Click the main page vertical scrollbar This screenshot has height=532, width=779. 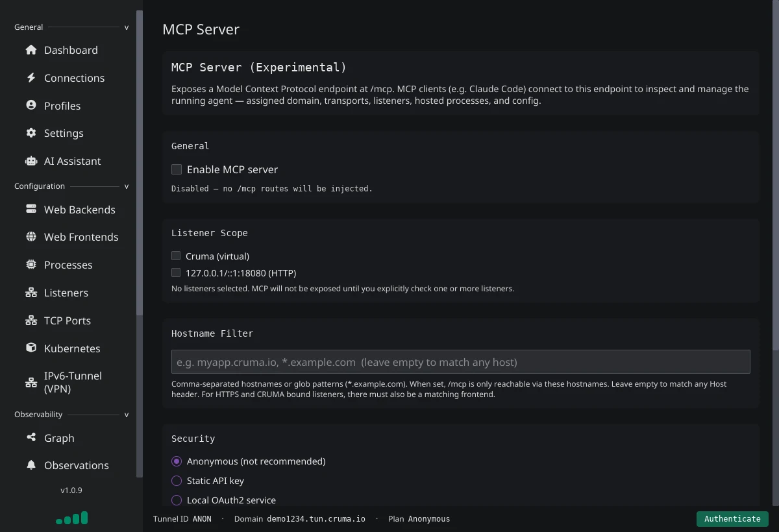775,175
